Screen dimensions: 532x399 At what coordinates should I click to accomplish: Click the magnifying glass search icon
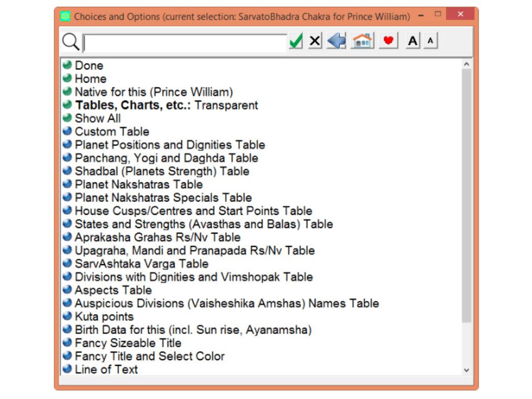[70, 42]
